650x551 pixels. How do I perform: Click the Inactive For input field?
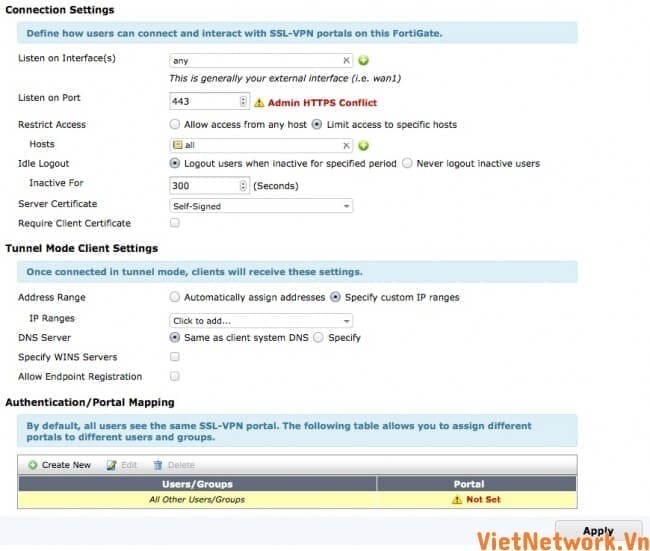click(x=209, y=186)
